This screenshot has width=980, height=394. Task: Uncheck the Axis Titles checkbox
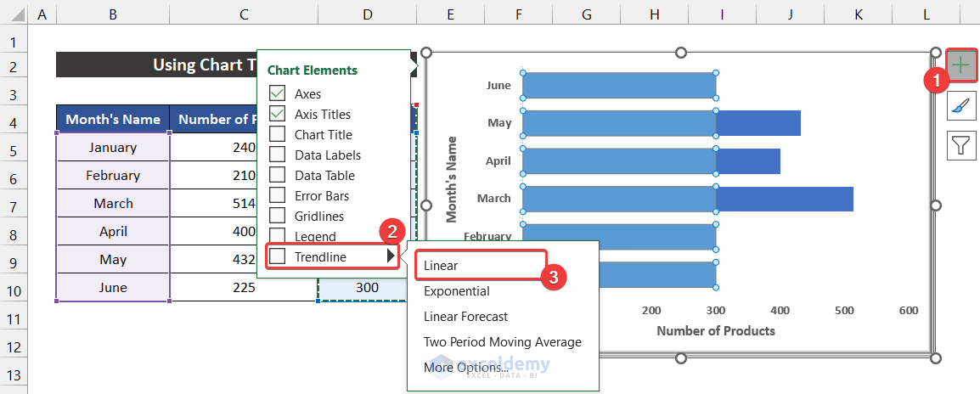(x=278, y=115)
